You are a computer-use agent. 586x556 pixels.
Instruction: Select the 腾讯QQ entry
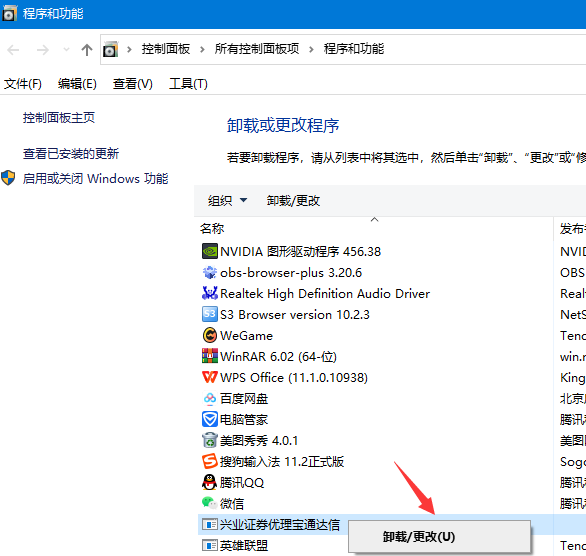[242, 482]
